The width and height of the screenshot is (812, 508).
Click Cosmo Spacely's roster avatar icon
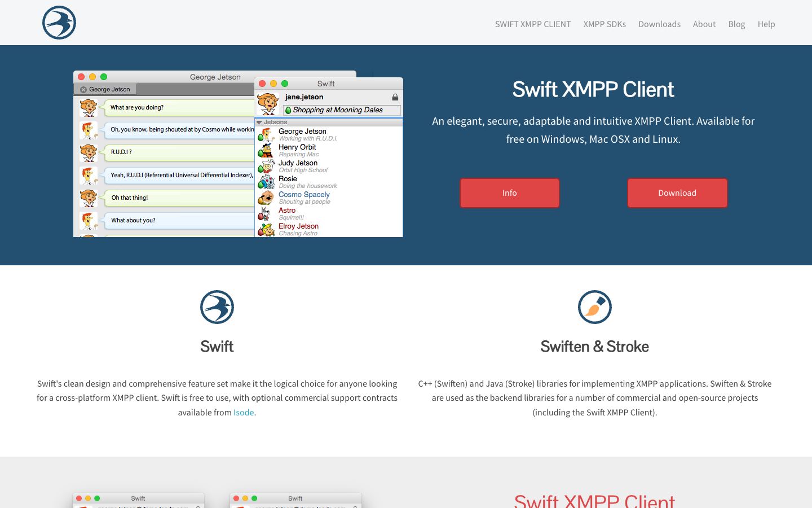(266, 198)
